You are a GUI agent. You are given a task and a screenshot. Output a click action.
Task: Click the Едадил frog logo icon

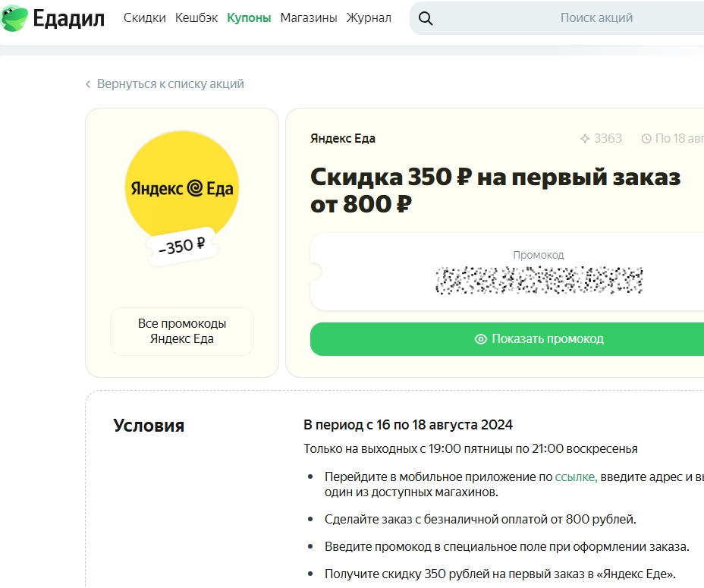point(14,18)
